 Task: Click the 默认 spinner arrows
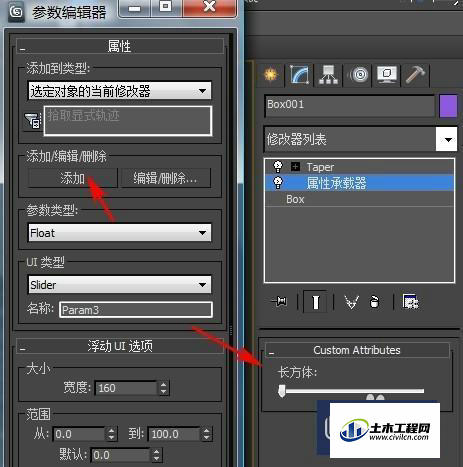[157, 455]
